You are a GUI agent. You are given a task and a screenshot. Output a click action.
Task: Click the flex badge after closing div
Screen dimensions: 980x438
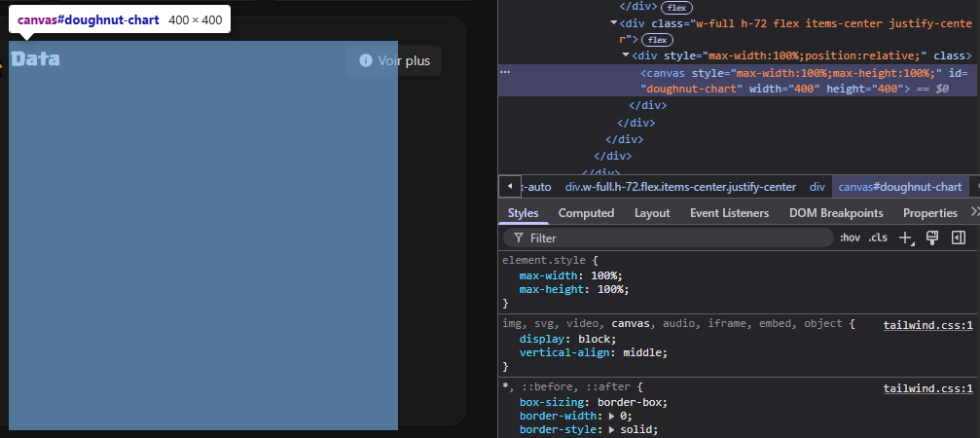(676, 8)
